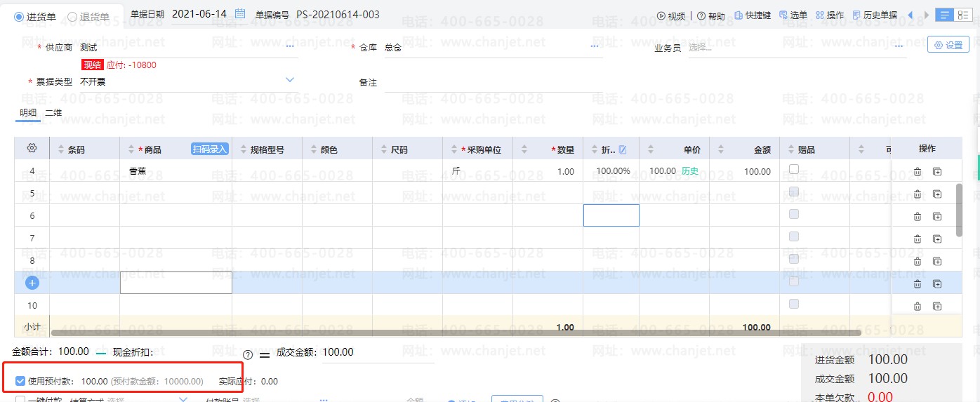Toggle 赠品 checkbox in row 7

tap(794, 236)
